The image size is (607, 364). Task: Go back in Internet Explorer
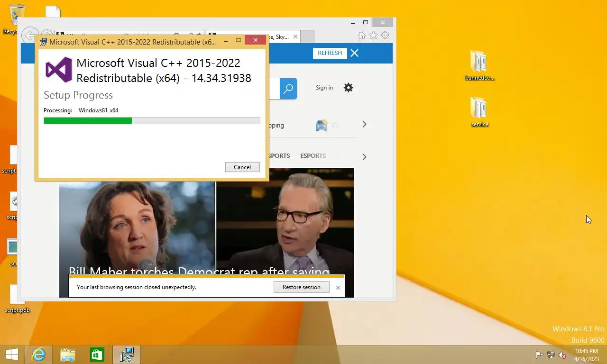[x=29, y=35]
